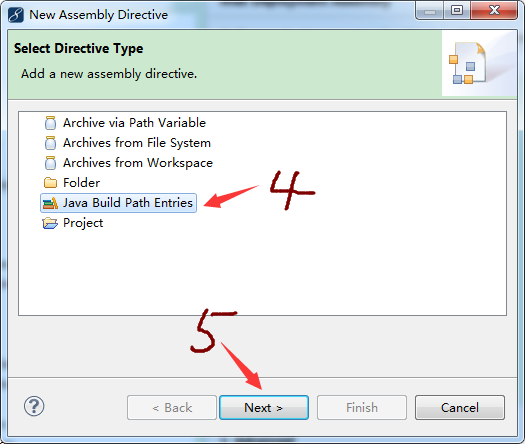Click the Archive via Path Variable jar icon
This screenshot has height=444, width=525.
click(x=50, y=123)
